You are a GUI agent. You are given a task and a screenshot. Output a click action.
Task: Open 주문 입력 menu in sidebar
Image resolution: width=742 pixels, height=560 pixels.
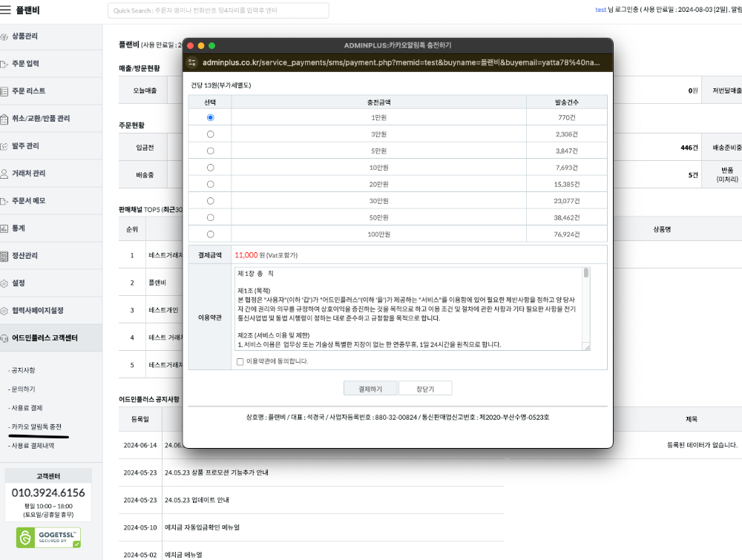[25, 63]
